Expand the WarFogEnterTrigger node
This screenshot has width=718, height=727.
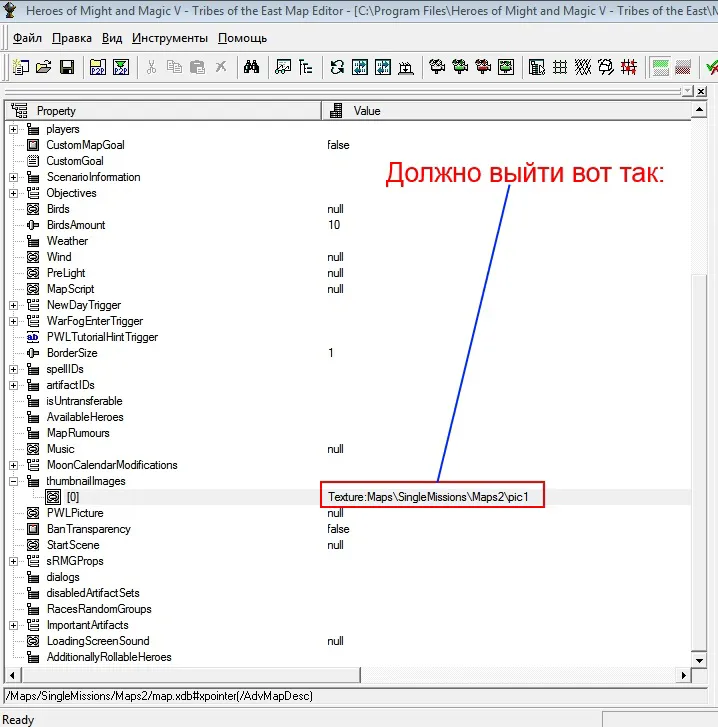pyautogui.click(x=13, y=321)
